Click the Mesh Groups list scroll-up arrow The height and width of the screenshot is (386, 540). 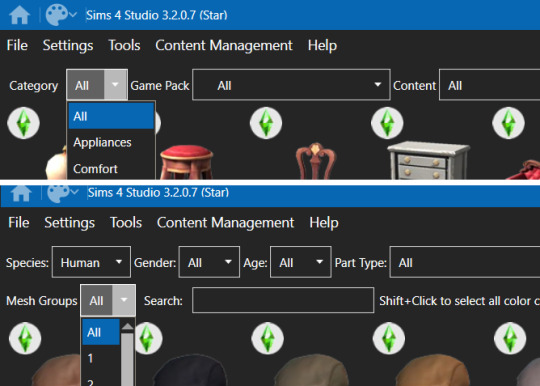(x=127, y=326)
